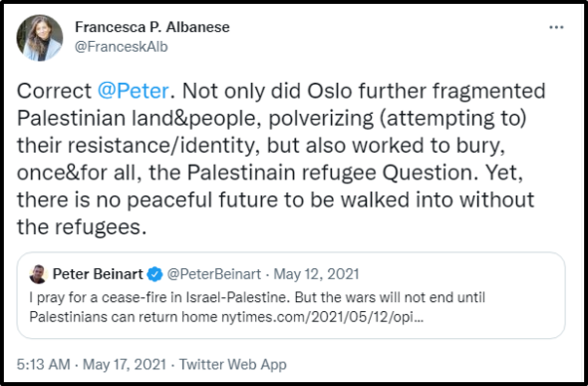The width and height of the screenshot is (588, 386).
Task: Click Peter Beinart's small avatar
Action: pos(38,274)
